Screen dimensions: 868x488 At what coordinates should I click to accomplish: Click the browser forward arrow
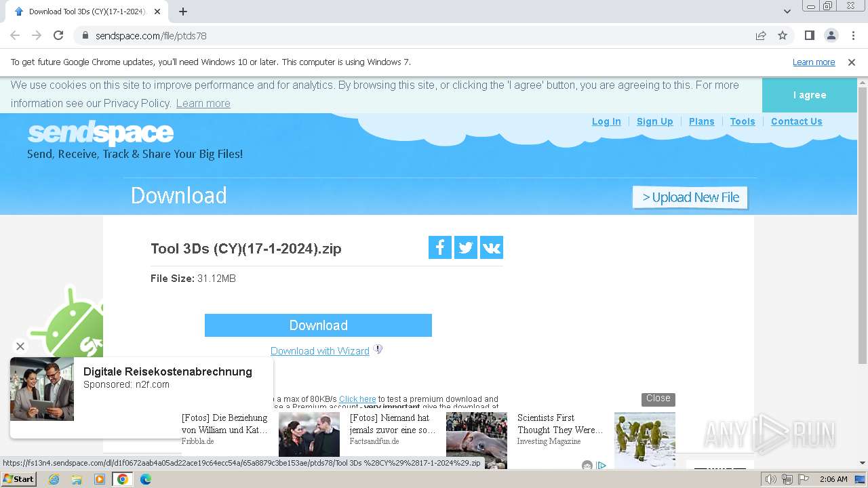coord(37,35)
